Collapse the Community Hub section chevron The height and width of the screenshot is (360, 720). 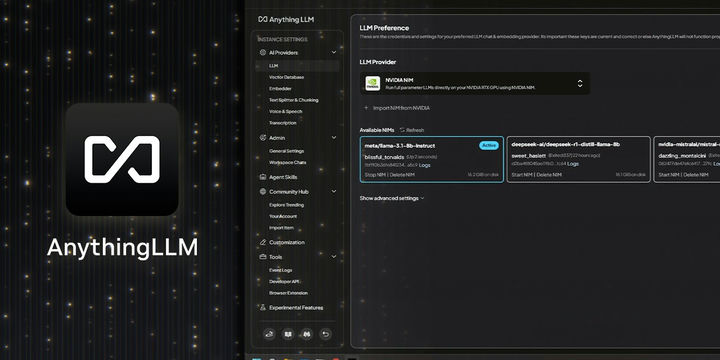tap(334, 191)
